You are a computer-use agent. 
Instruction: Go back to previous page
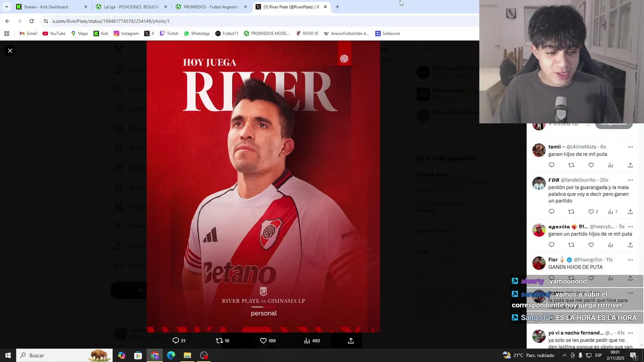(x=7, y=21)
